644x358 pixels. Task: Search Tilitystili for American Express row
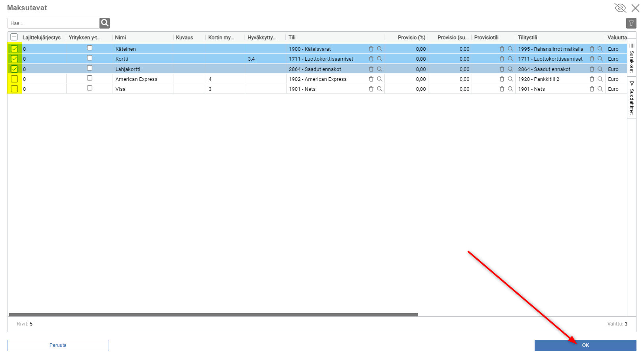tap(600, 79)
